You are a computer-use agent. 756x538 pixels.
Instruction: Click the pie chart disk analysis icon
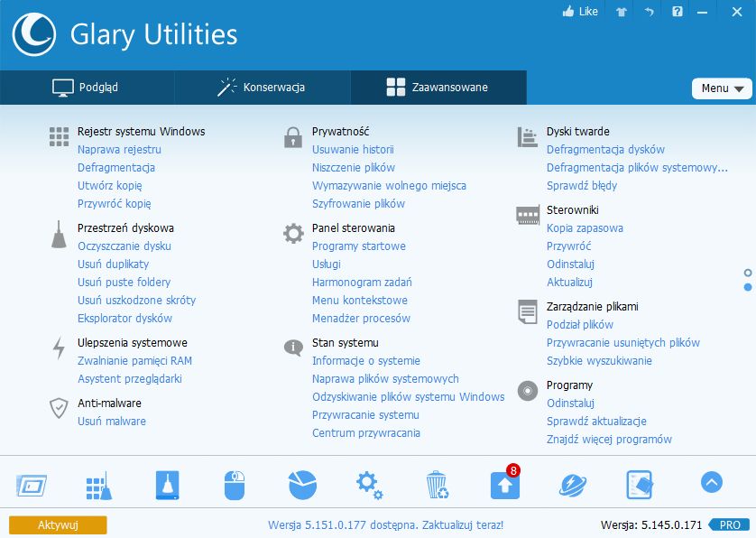coord(302,485)
